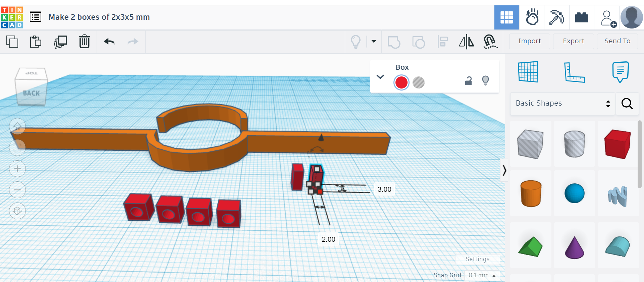Open the Snap Grid 0.1 mm dropdown
The height and width of the screenshot is (282, 644).
coord(482,275)
